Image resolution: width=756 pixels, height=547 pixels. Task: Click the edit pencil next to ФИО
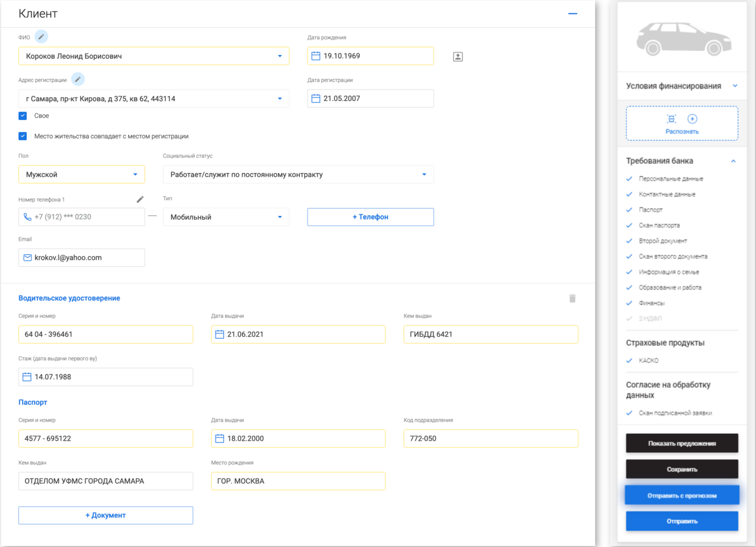(41, 37)
